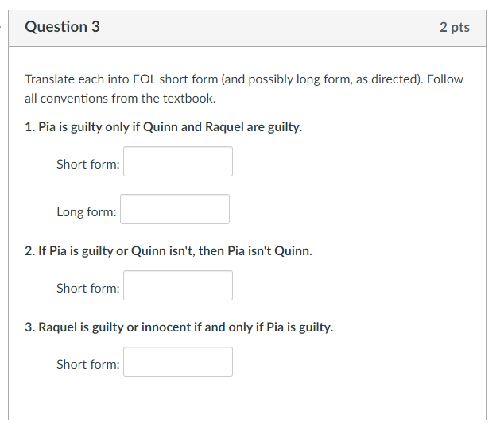
Task: Click the Short form label under sentence 1
Action: point(88,165)
